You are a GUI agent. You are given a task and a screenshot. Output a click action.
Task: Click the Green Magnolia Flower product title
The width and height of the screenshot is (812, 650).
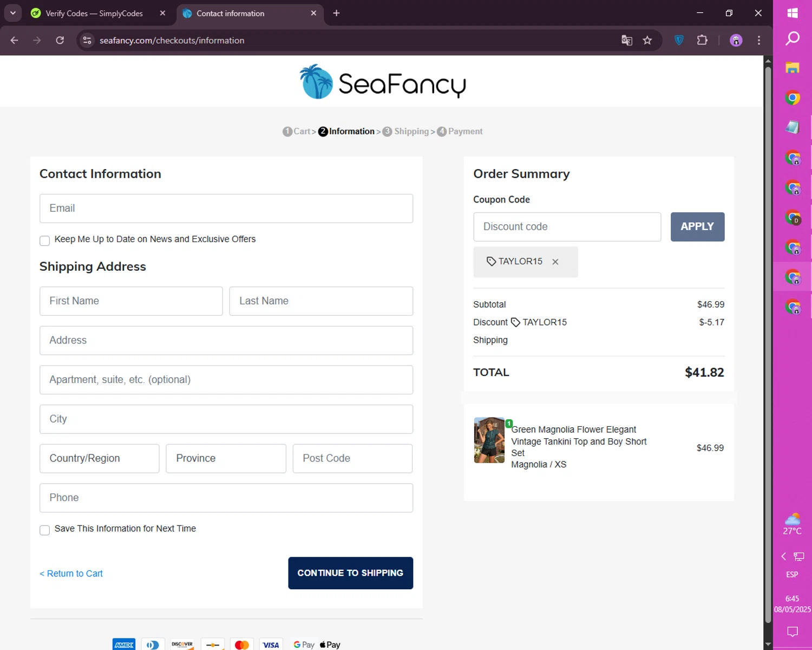tap(579, 441)
